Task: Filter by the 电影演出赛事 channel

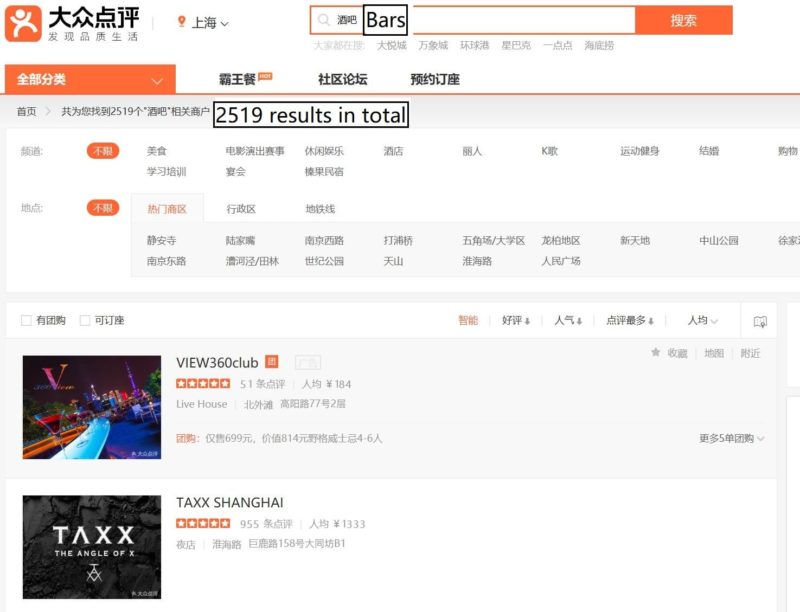Action: tap(255, 151)
